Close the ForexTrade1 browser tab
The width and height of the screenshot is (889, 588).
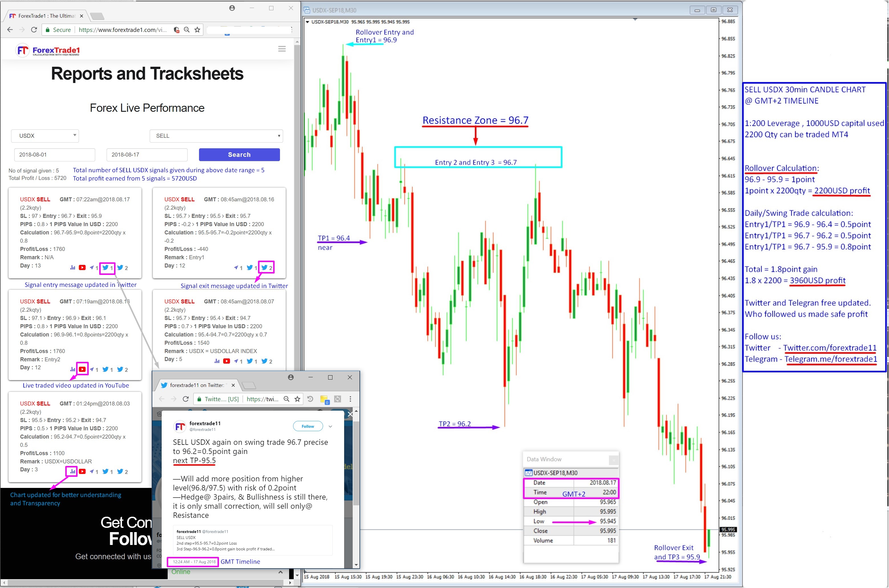(81, 16)
